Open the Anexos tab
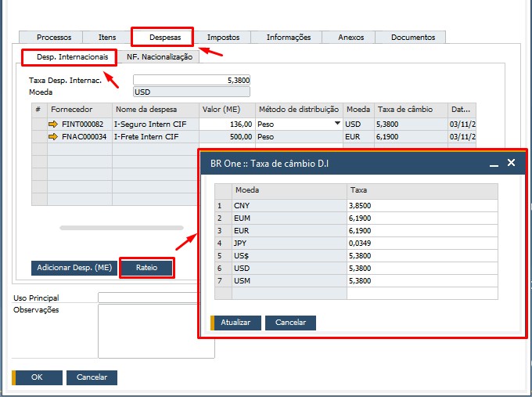The image size is (532, 397). click(x=350, y=37)
